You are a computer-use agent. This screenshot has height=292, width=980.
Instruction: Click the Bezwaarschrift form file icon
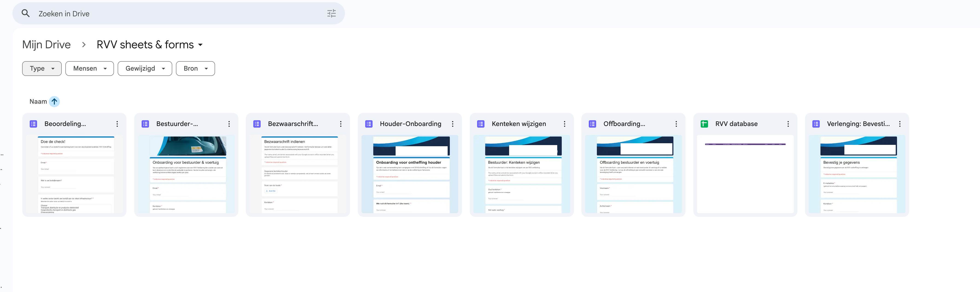click(257, 124)
